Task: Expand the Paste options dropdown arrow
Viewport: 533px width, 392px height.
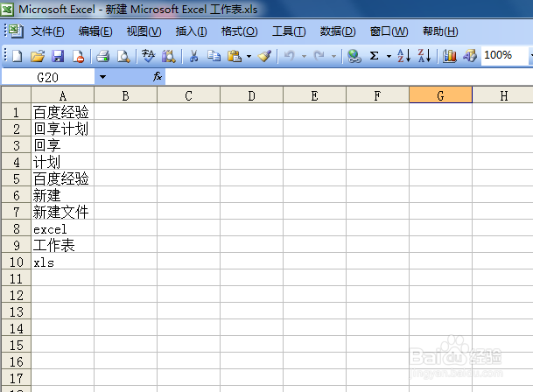Action: 249,56
